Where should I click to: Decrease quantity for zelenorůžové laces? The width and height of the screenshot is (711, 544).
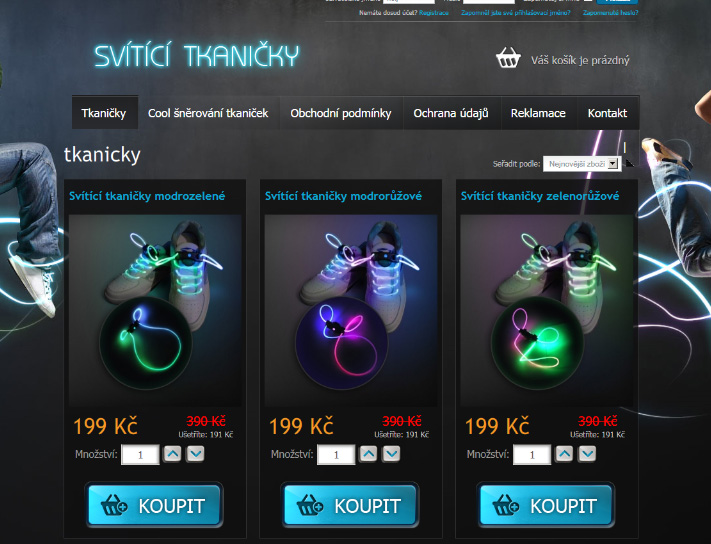coord(587,454)
